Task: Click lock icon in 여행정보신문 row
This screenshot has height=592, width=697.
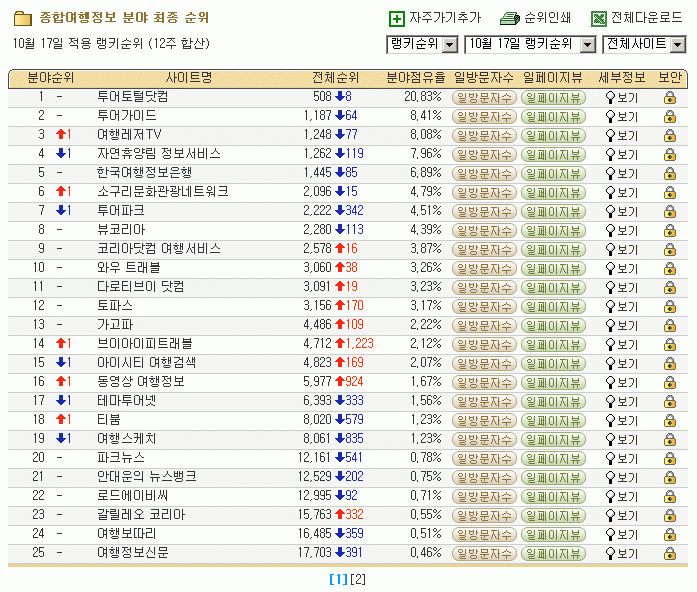Action: coord(670,554)
